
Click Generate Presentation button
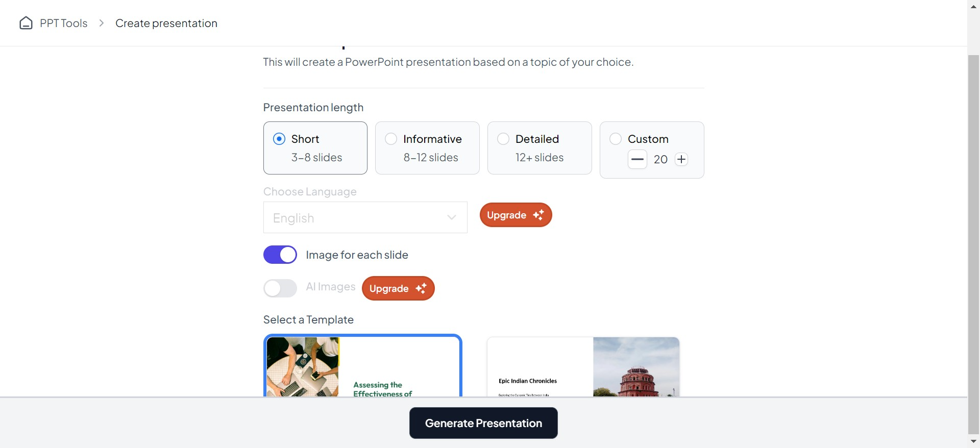[x=483, y=423]
